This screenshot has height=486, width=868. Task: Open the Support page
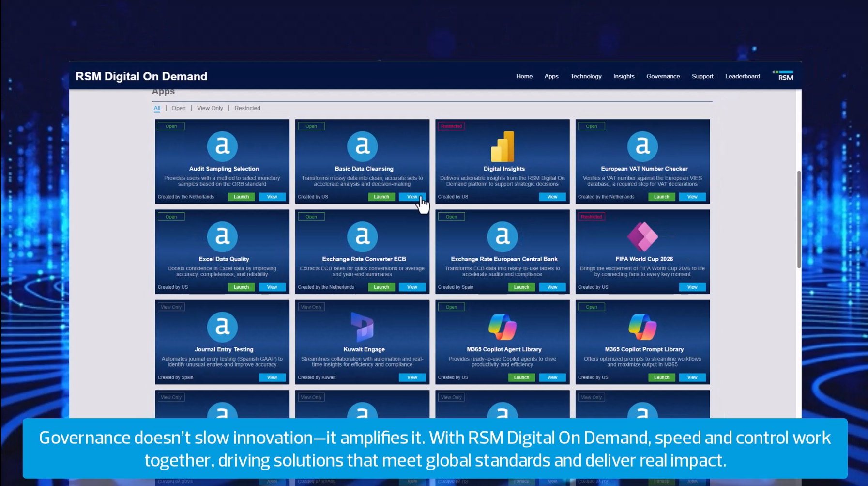click(x=702, y=76)
